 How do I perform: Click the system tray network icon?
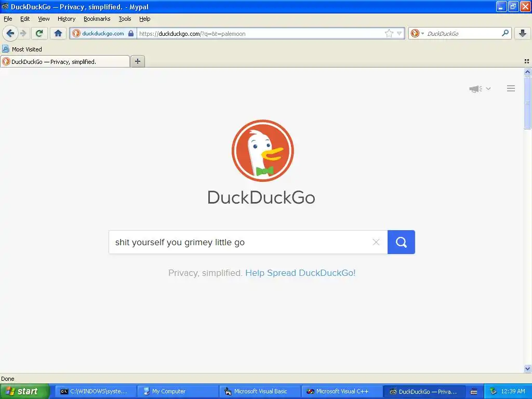[x=493, y=391]
